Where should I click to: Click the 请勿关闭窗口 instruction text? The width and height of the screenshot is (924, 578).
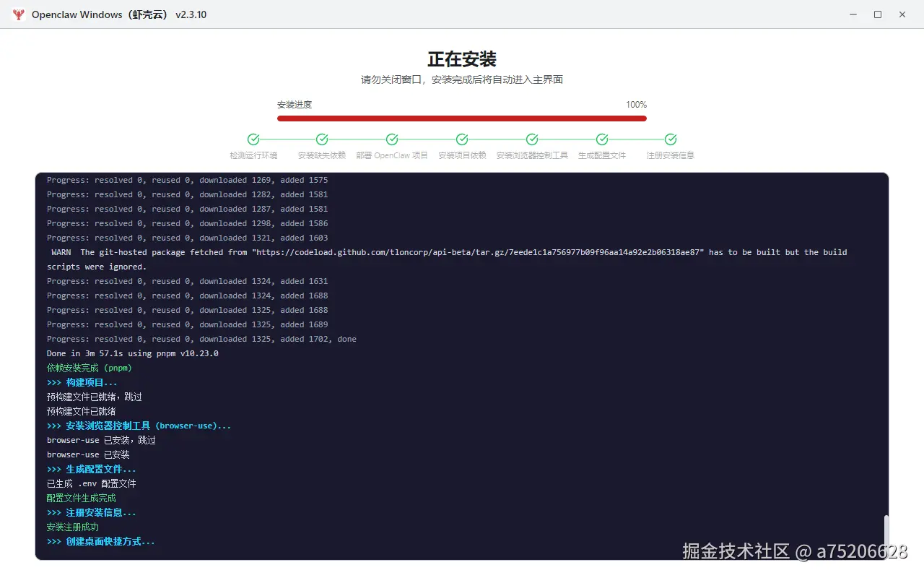(x=462, y=79)
